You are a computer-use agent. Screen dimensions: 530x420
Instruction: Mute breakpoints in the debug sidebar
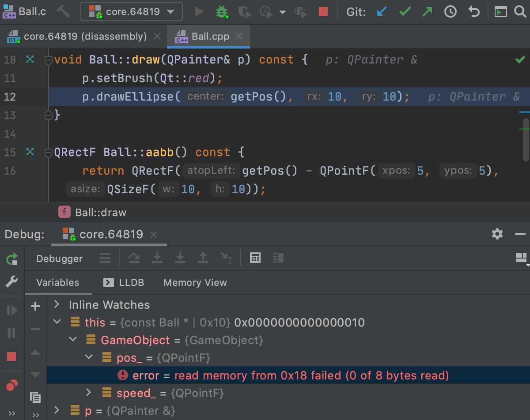pos(12,385)
